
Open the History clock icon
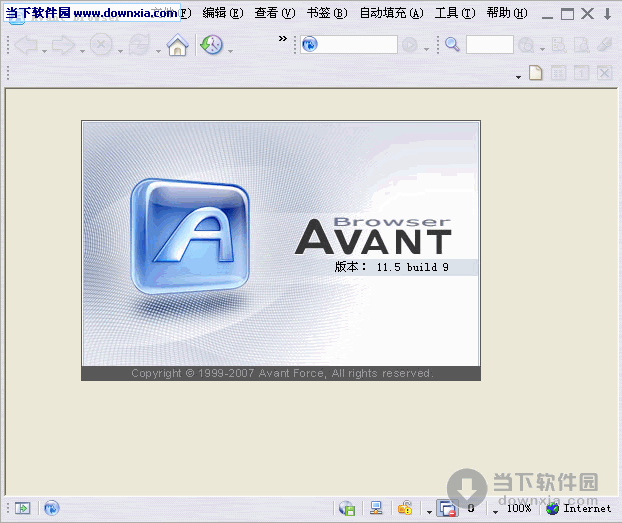click(211, 44)
